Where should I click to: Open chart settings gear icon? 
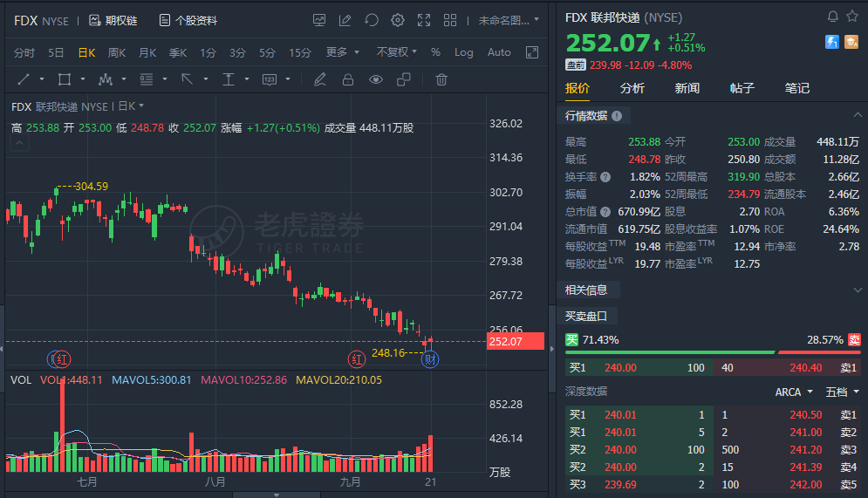point(398,20)
